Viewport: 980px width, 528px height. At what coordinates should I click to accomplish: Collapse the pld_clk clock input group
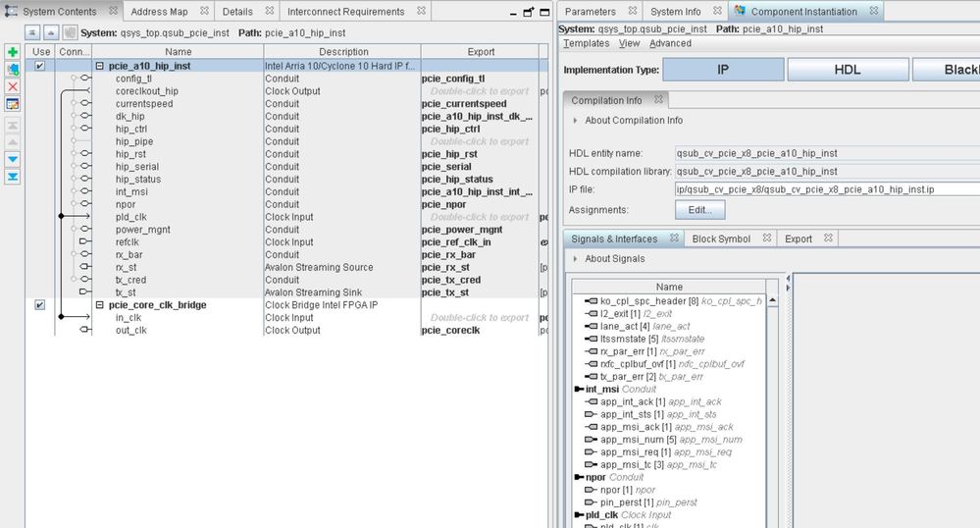tap(579, 515)
